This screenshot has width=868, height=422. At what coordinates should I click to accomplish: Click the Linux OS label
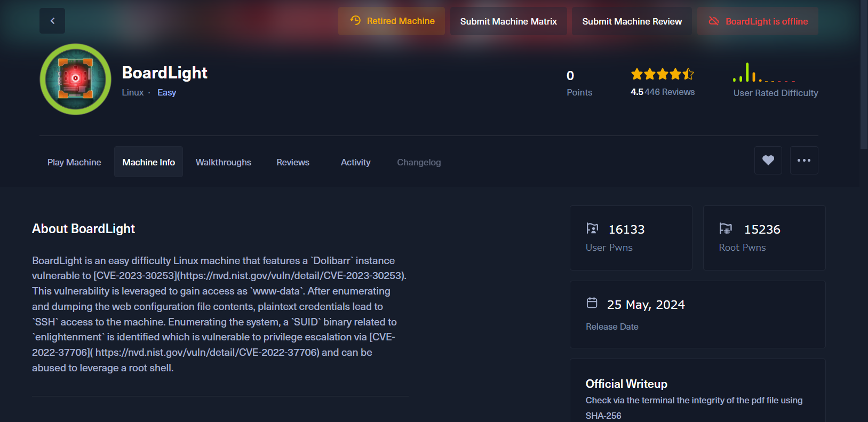coord(133,92)
